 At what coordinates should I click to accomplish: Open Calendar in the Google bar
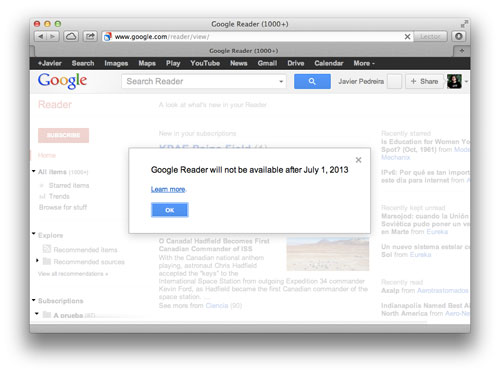point(329,63)
